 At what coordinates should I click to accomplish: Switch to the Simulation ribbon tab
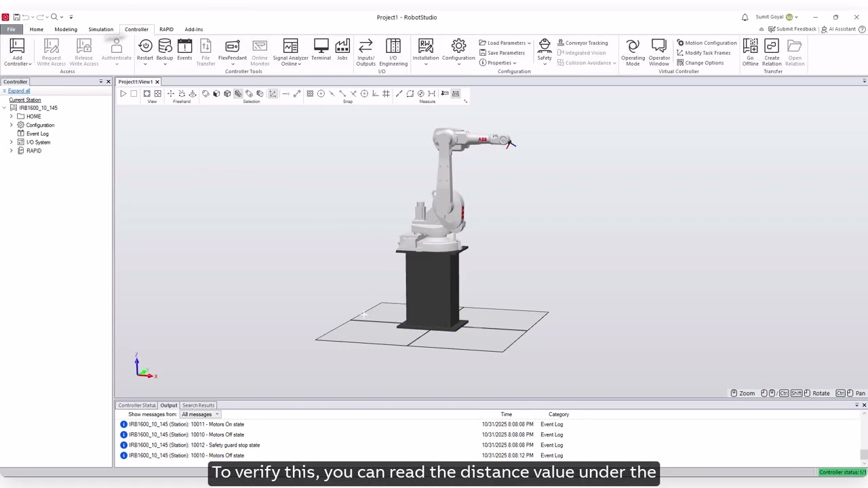pos(100,29)
